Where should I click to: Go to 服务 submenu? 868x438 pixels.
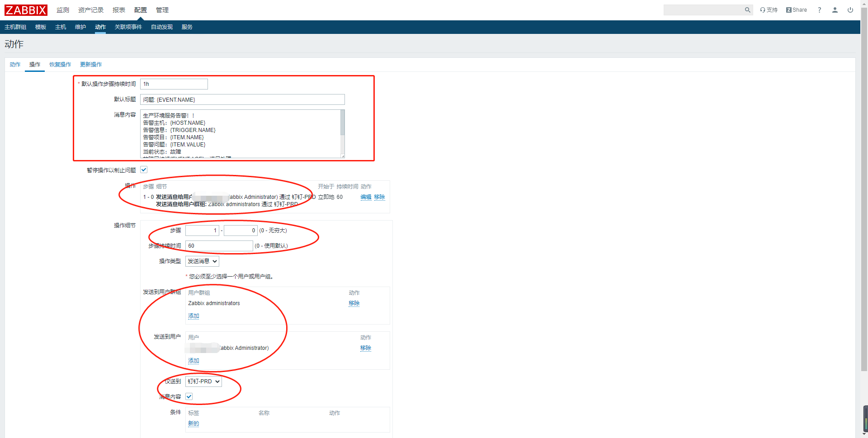click(187, 27)
